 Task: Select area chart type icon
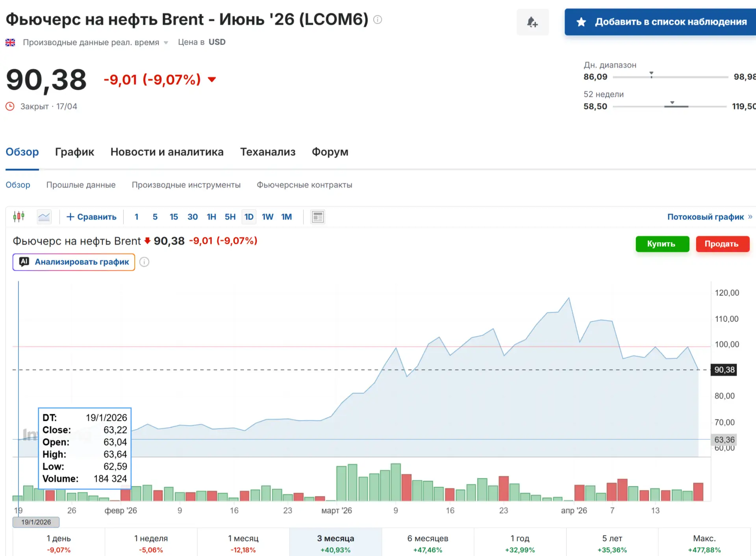point(44,217)
